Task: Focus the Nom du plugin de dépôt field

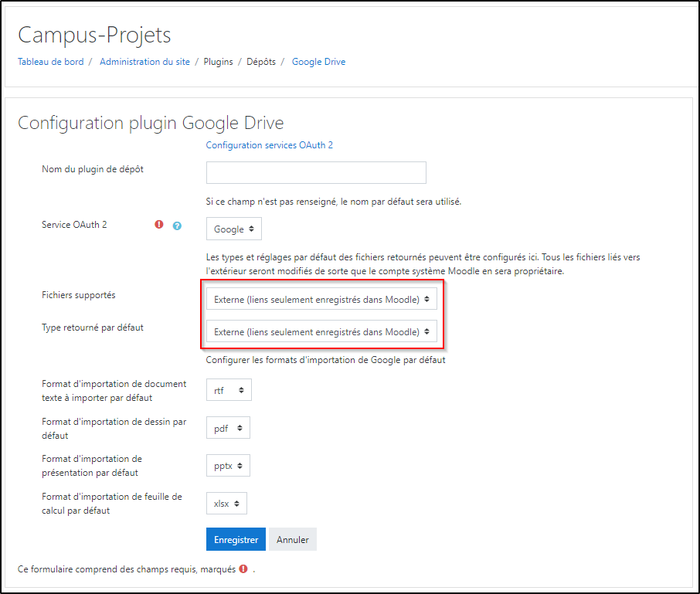Action: pos(316,172)
